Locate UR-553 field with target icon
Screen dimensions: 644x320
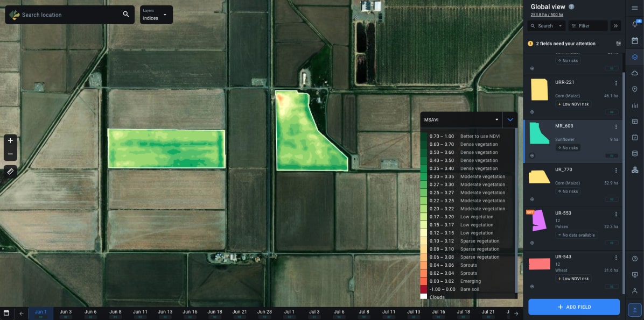pyautogui.click(x=532, y=243)
